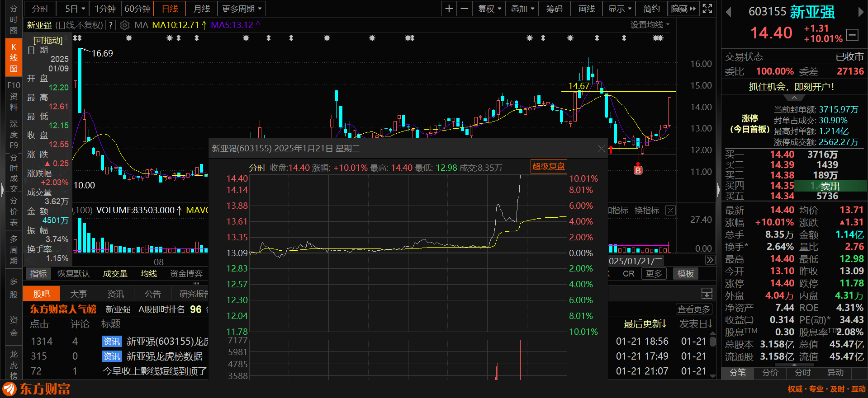Click the 指标 button

tap(38, 273)
